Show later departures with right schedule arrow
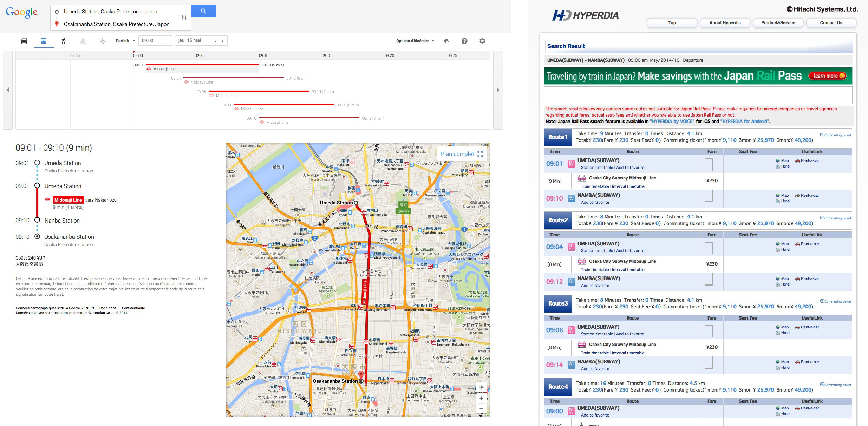Screen dimensions: 868x426 pyautogui.click(x=498, y=90)
